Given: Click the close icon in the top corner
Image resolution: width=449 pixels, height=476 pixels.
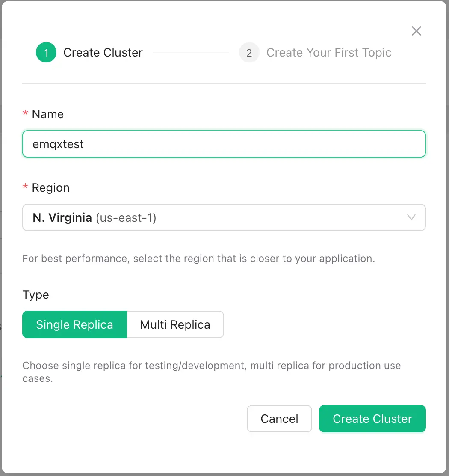Looking at the screenshot, I should point(416,30).
